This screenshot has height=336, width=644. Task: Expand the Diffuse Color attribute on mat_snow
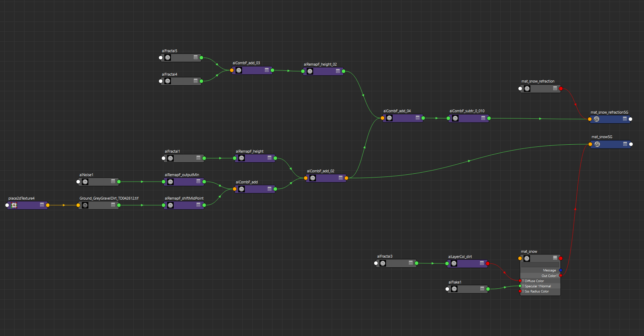[523, 281]
